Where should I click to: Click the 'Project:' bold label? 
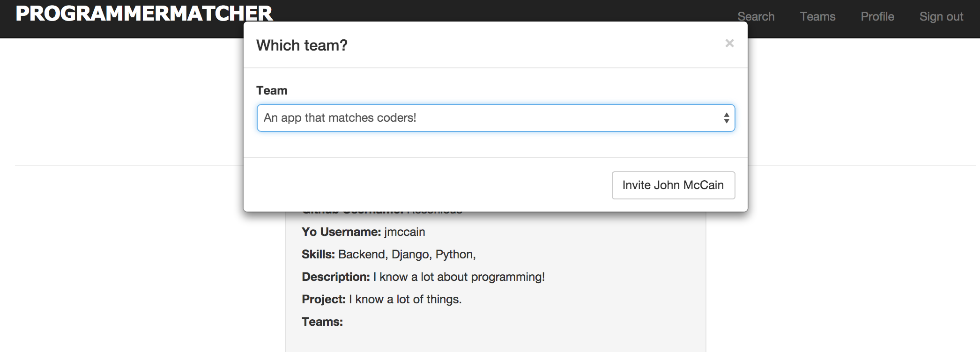point(323,300)
